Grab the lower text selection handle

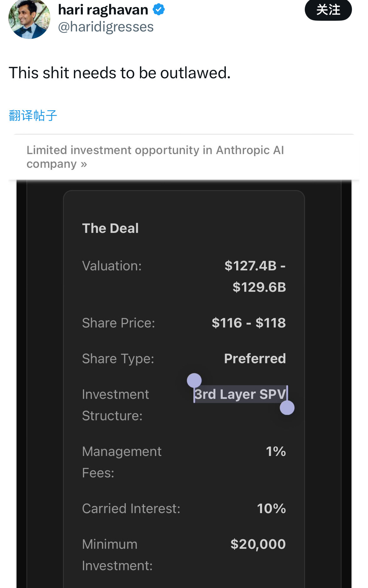coord(287,408)
